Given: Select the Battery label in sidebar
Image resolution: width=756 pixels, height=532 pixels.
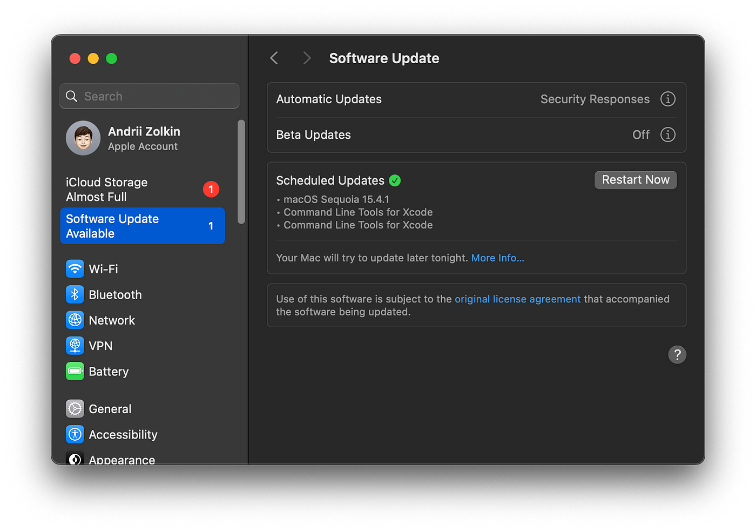Looking at the screenshot, I should 109,372.
